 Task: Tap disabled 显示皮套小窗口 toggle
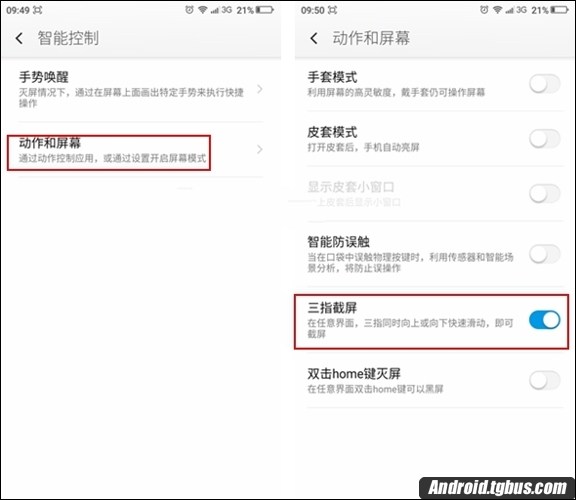[x=545, y=193]
